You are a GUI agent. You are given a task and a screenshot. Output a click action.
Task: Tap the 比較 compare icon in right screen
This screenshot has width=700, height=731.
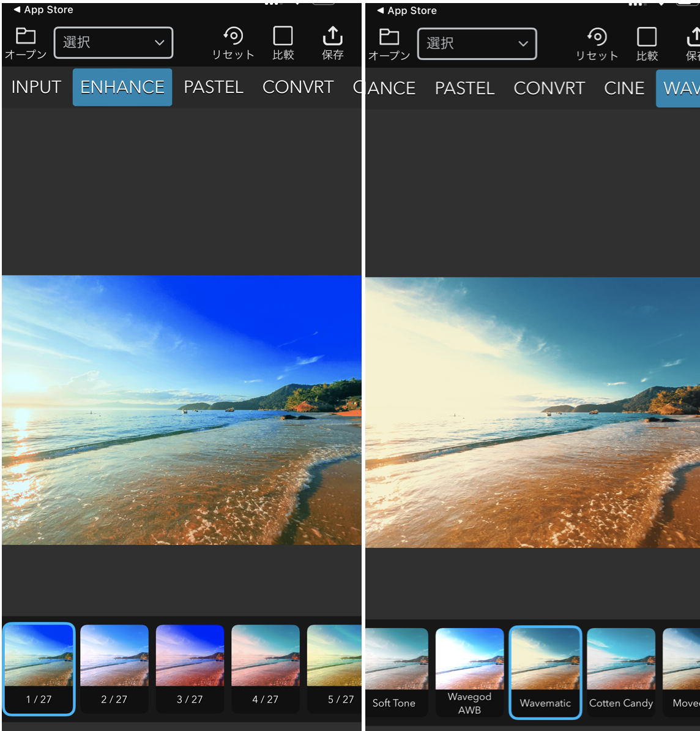(647, 38)
